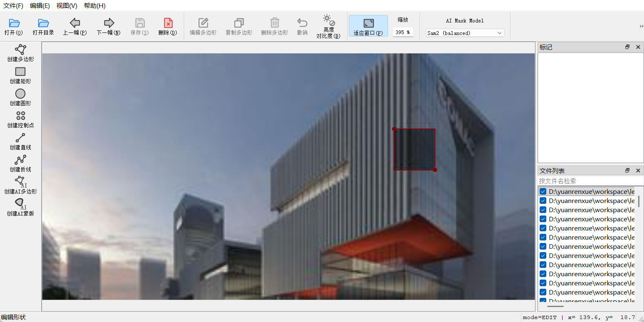Select the Create Polygon (创建多边形) tool
This screenshot has width=644, height=322.
[x=20, y=53]
